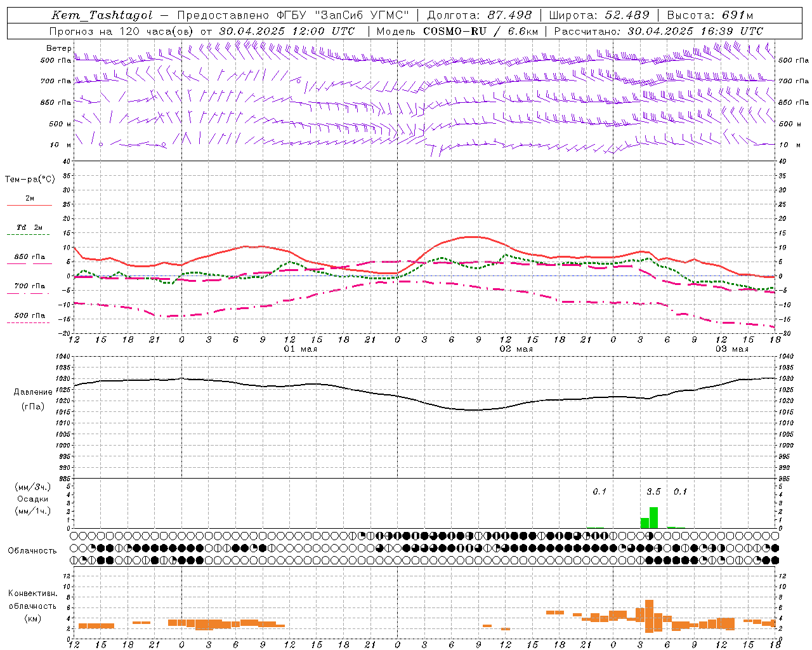Screen dimensions: 812x650
Task: Click the model label 'COSMO-RU / 6.6км'
Action: click(x=481, y=31)
